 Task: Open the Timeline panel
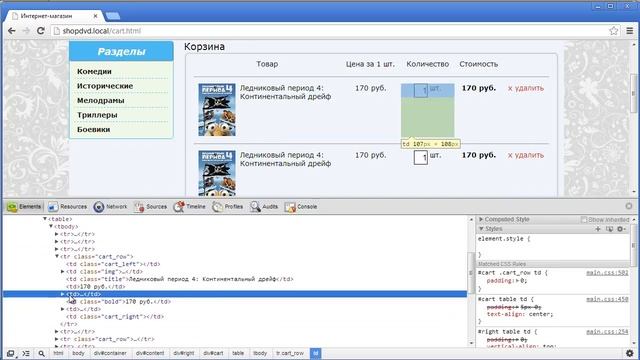[x=189, y=207]
